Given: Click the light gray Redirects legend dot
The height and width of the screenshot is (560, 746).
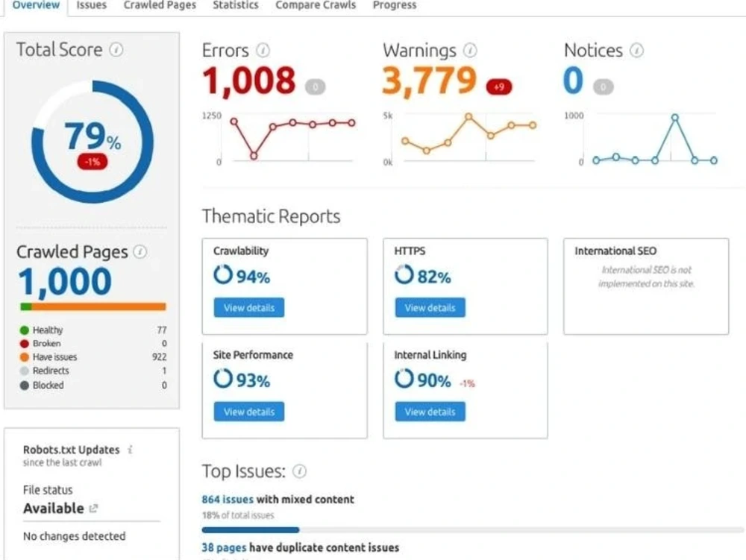Looking at the screenshot, I should pos(25,371).
